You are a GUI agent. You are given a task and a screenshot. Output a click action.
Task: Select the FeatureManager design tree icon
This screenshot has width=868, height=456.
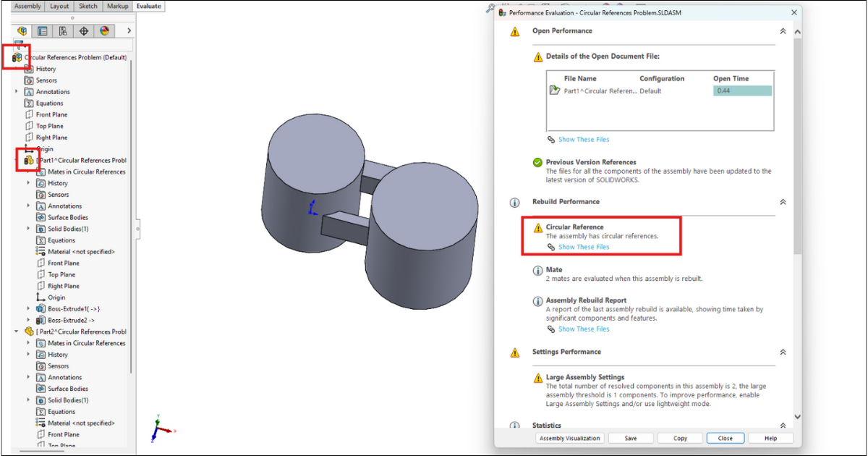tap(21, 31)
